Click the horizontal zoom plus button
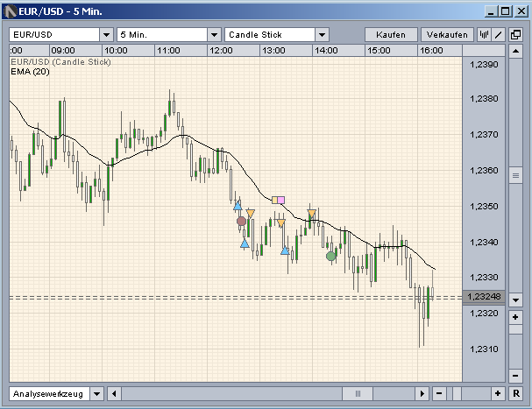 (498, 394)
